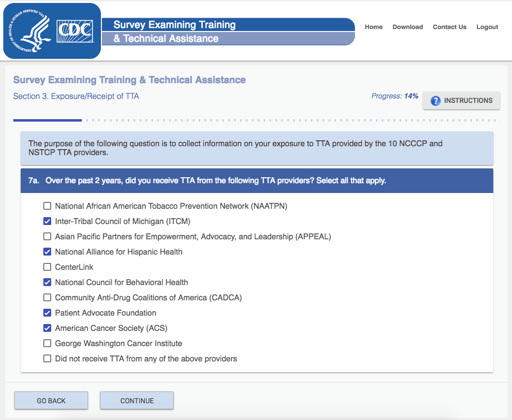
Task: Go to the Home page
Action: click(374, 27)
